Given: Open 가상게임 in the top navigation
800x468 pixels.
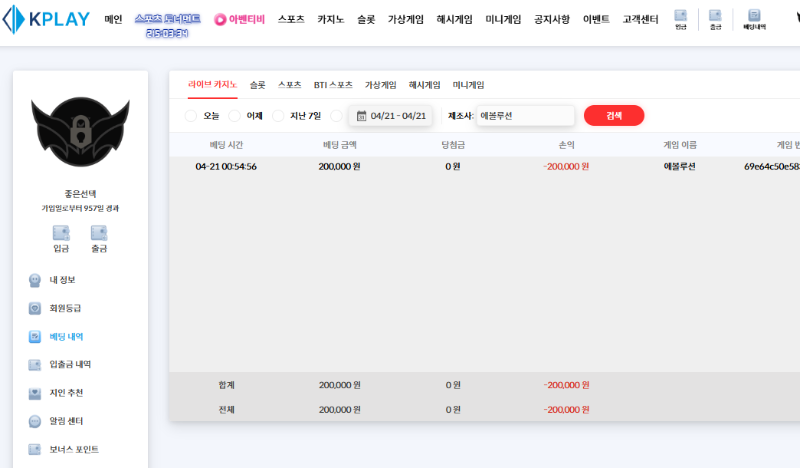Looking at the screenshot, I should pos(406,19).
